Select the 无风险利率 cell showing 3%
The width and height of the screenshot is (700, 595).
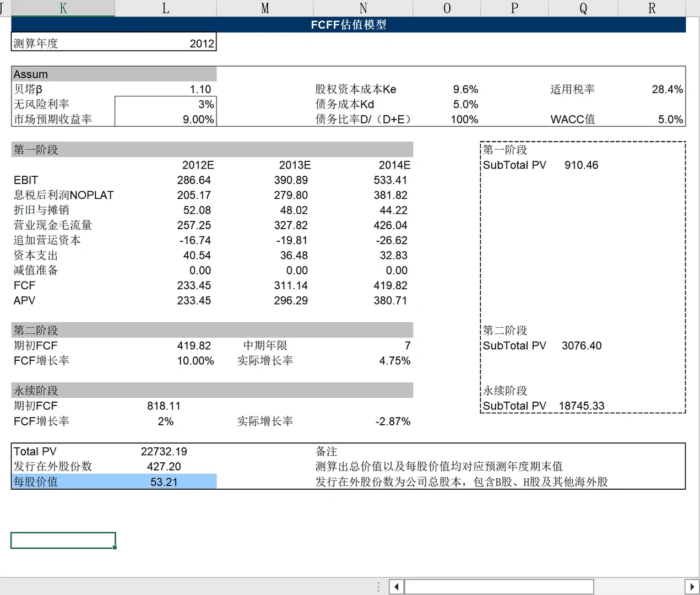pos(165,104)
